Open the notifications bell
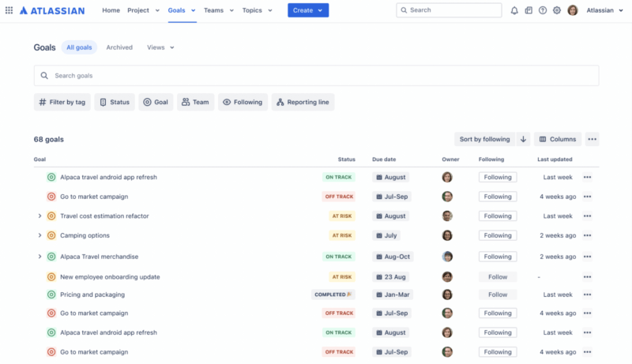The height and width of the screenshot is (364, 632). pyautogui.click(x=514, y=10)
